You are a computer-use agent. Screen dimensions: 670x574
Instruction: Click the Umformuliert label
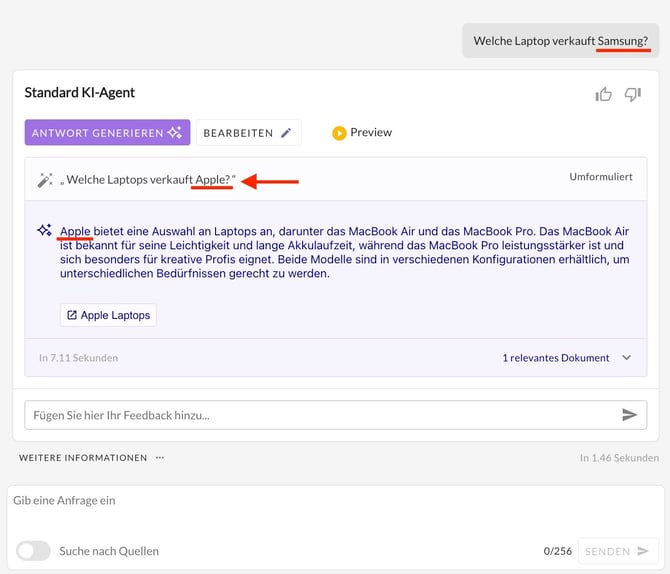pos(600,177)
